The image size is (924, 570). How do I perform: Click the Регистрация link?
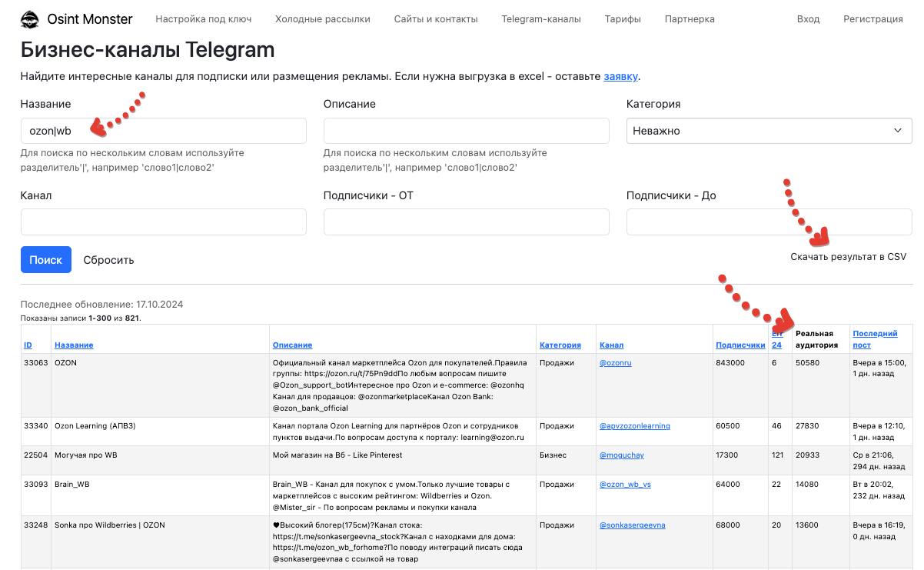tap(873, 18)
